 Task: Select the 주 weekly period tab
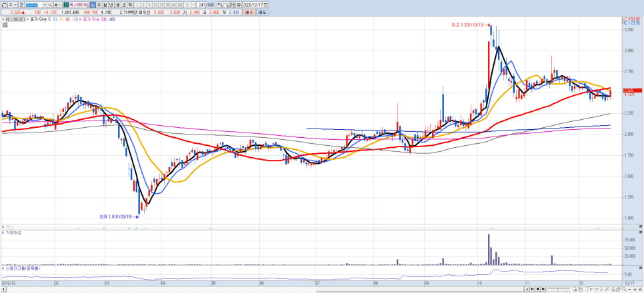pyautogui.click(x=99, y=5)
